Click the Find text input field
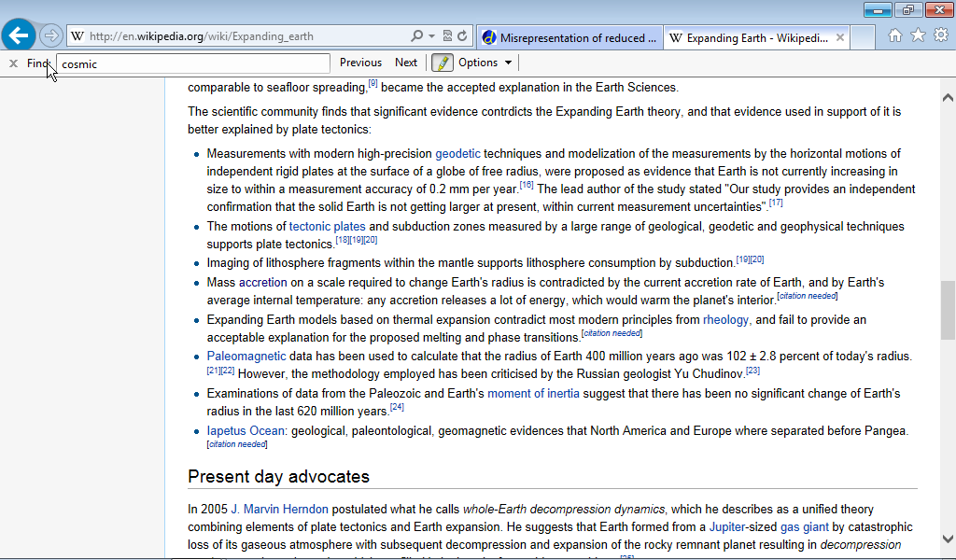The image size is (956, 560). (x=193, y=63)
